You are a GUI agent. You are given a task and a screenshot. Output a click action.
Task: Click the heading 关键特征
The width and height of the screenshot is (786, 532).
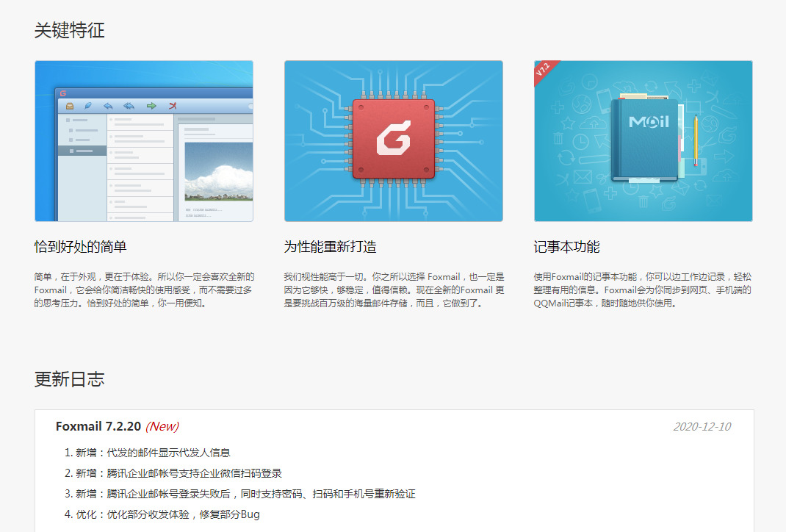pyautogui.click(x=69, y=31)
